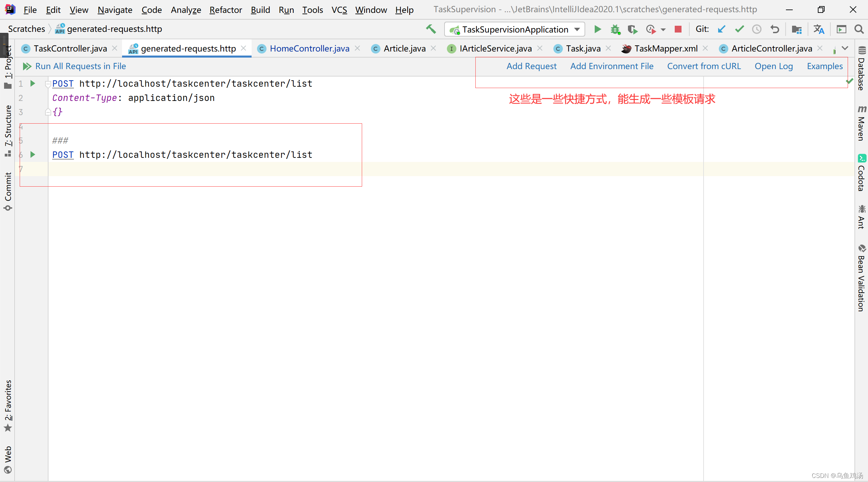This screenshot has width=868, height=482.
Task: Stop the running application red square
Action: (678, 29)
